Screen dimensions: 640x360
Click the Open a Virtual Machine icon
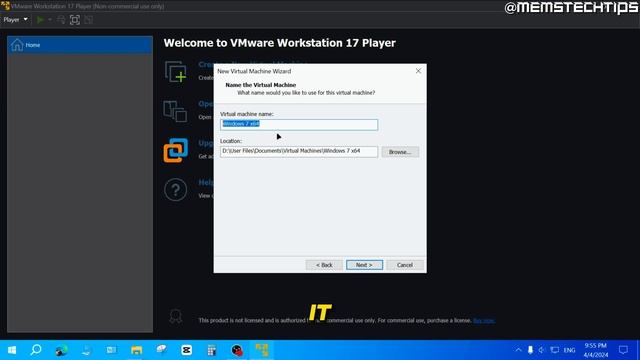click(x=175, y=111)
